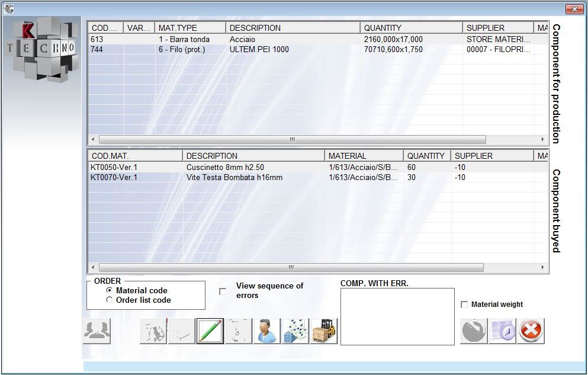Click buyed table QUANTITY column header
Image resolution: width=588 pixels, height=375 pixels.
pyautogui.click(x=427, y=156)
